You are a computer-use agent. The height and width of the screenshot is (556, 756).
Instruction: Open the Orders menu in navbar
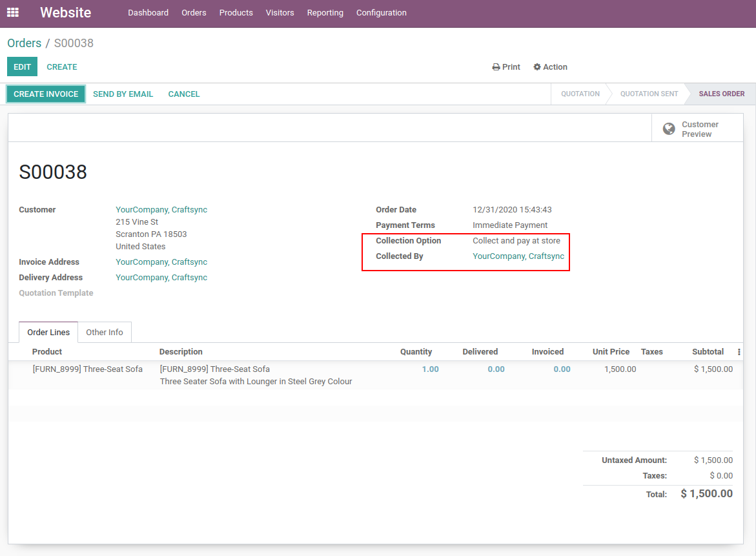pyautogui.click(x=194, y=13)
